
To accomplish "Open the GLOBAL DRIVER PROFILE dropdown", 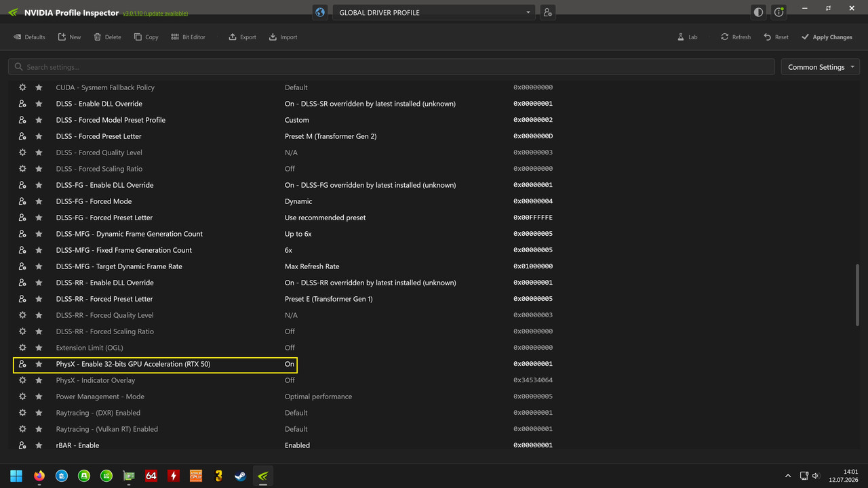I will coord(434,12).
